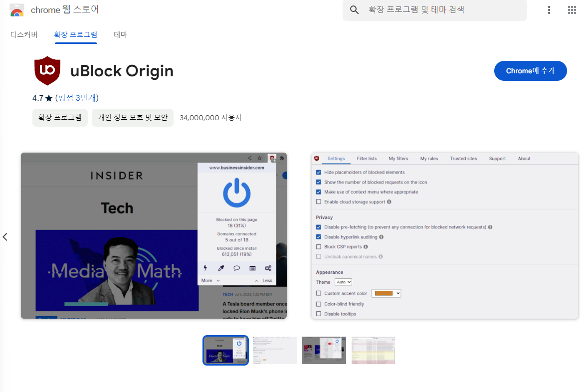Image resolution: width=585 pixels, height=392 pixels.
Task: Click 개인 정보 보호 및 보안 chip
Action: pyautogui.click(x=133, y=118)
